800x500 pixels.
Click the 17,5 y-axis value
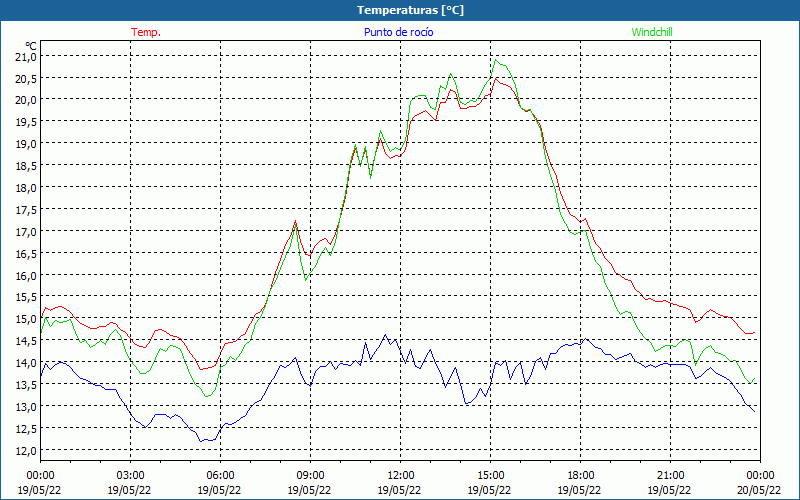pos(26,210)
